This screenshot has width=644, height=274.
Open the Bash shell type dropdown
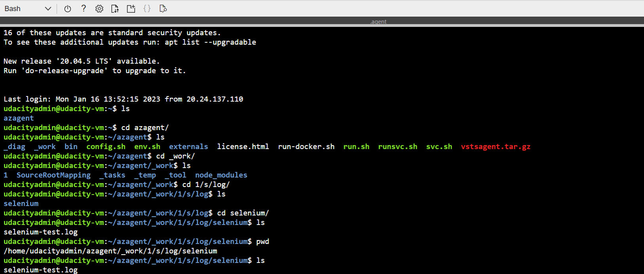coord(28,9)
